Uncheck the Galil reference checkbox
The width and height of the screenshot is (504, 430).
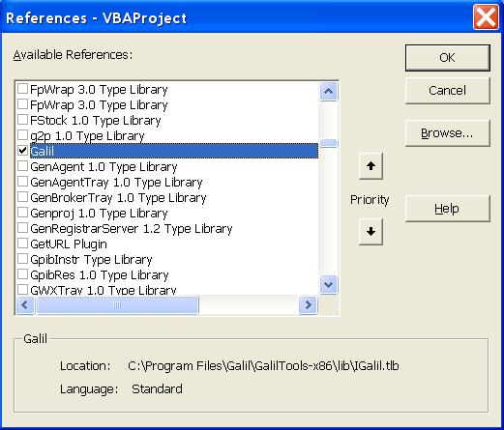coord(22,151)
